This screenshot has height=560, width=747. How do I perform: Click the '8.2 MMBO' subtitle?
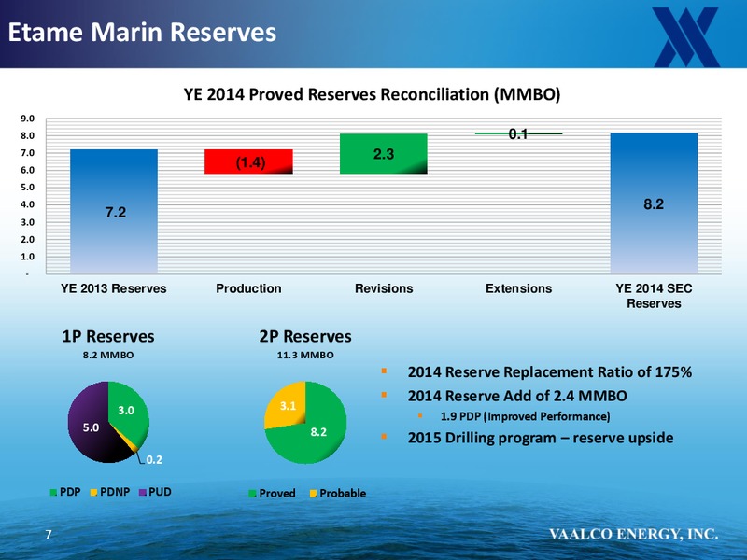coord(108,356)
